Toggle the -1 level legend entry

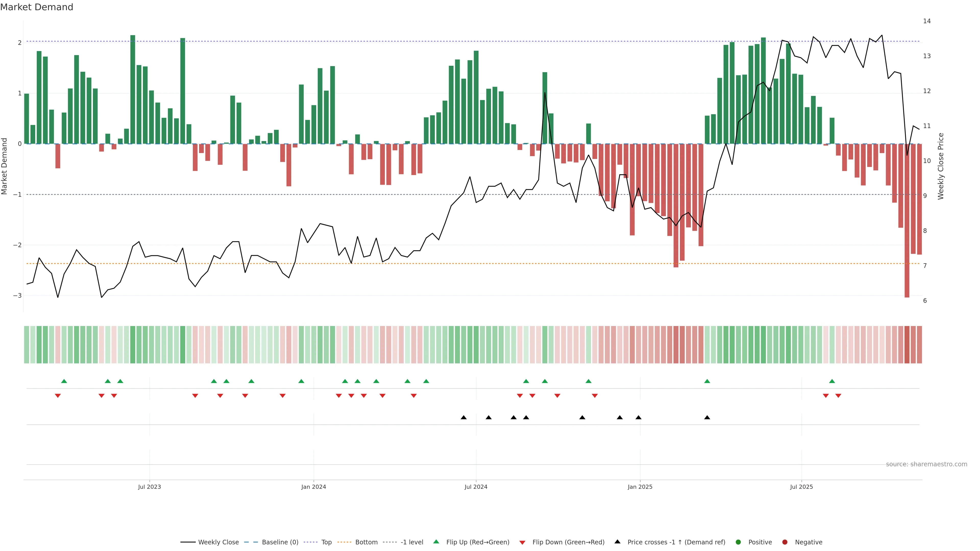coord(412,542)
